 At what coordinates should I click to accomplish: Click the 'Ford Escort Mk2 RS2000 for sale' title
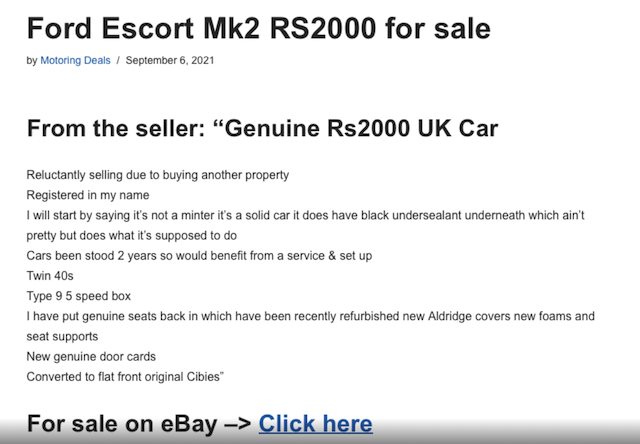[258, 27]
